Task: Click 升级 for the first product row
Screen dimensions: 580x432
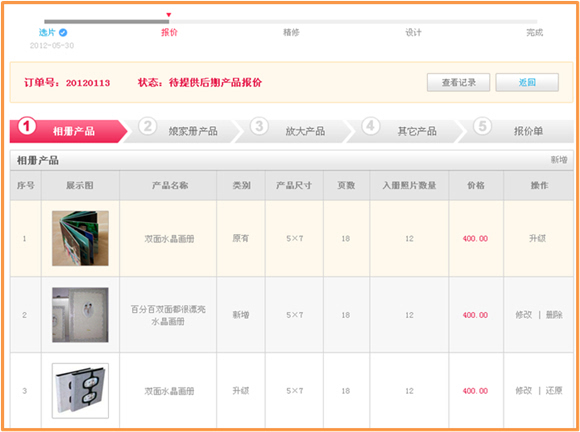Action: pos(537,238)
